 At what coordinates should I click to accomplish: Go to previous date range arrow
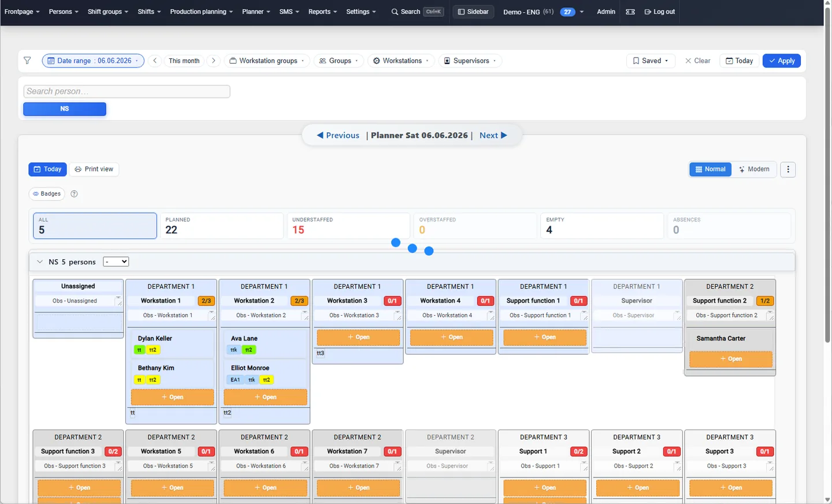(x=155, y=61)
